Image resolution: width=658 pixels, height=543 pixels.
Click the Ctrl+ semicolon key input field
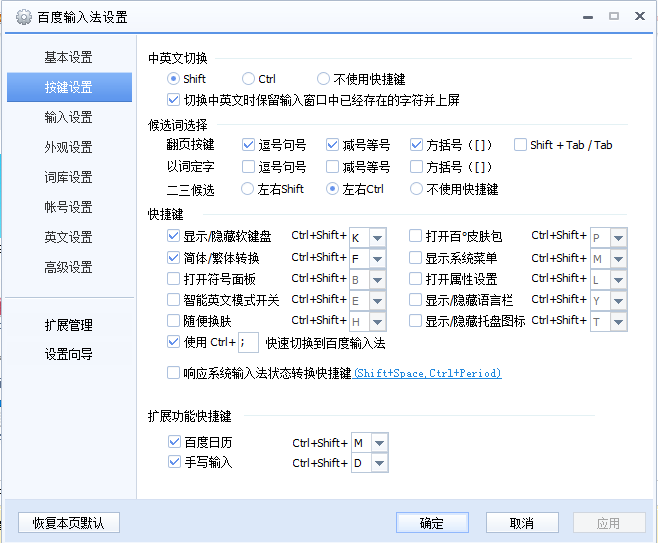point(248,343)
